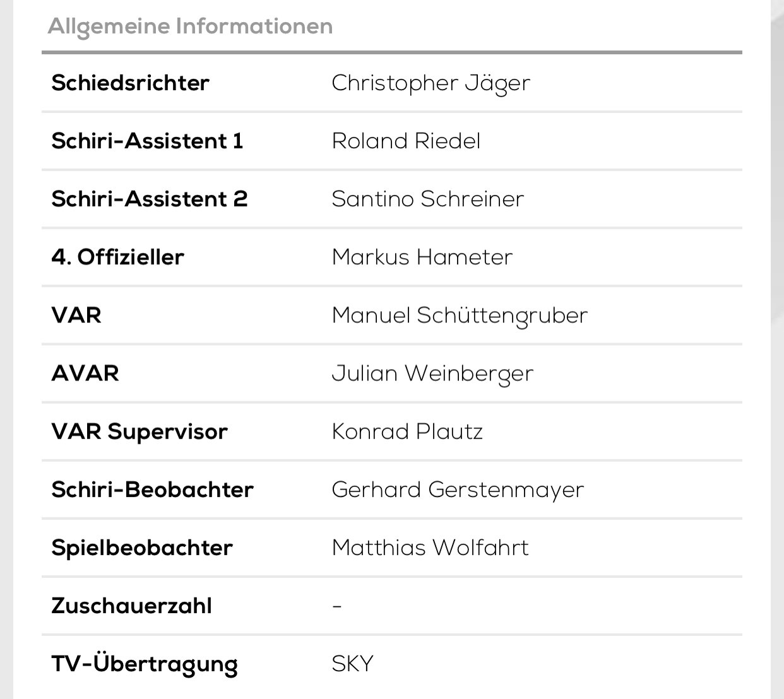Open VAR Manuel Schüttengruber entry
This screenshot has width=784, height=699.
click(x=460, y=316)
